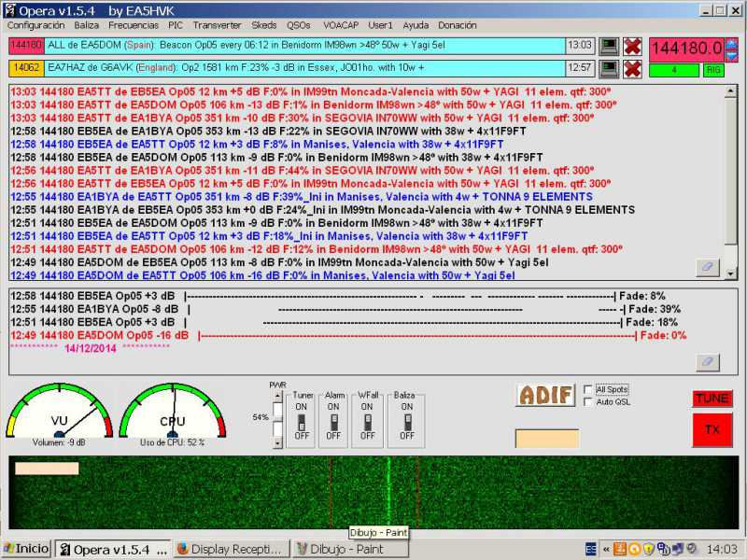Decrease frequency with the down arrow
The width and height of the screenshot is (747, 560).
click(x=731, y=56)
